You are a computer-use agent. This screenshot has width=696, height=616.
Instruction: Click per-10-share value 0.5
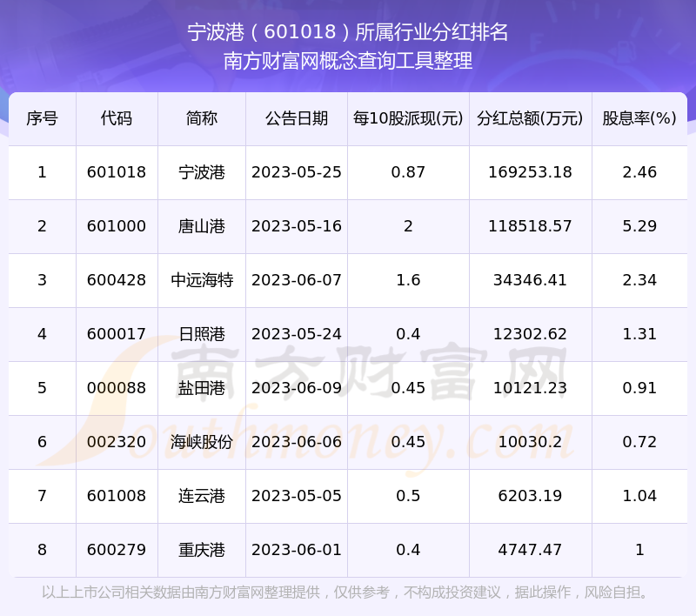click(x=408, y=496)
